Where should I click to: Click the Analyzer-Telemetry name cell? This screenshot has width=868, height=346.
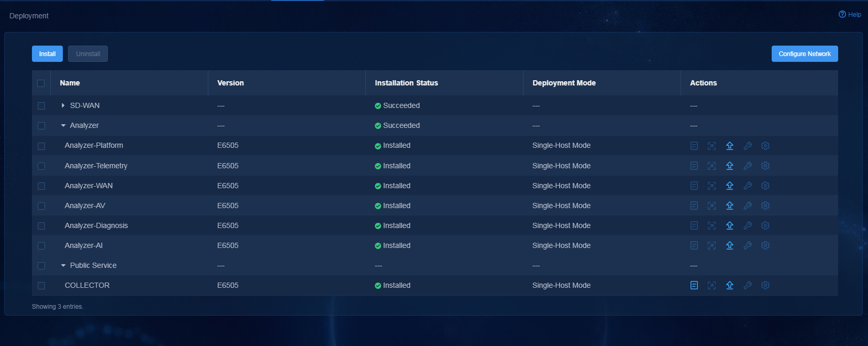pos(96,166)
